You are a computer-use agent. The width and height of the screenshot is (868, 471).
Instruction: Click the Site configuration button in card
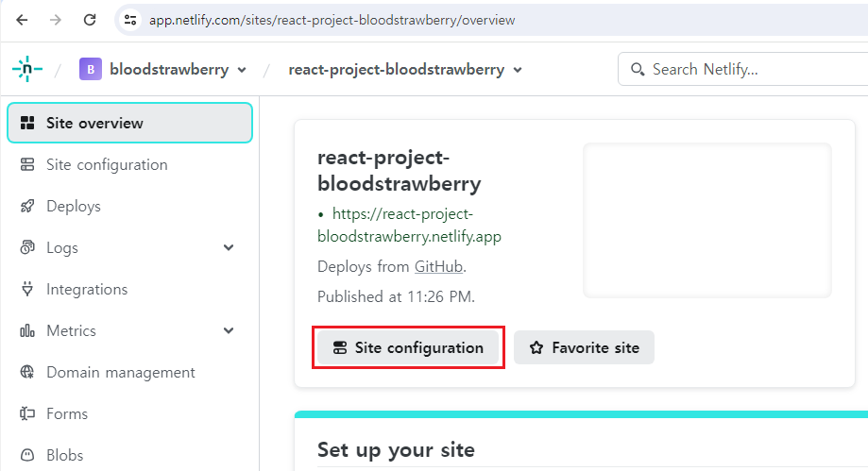pos(408,347)
